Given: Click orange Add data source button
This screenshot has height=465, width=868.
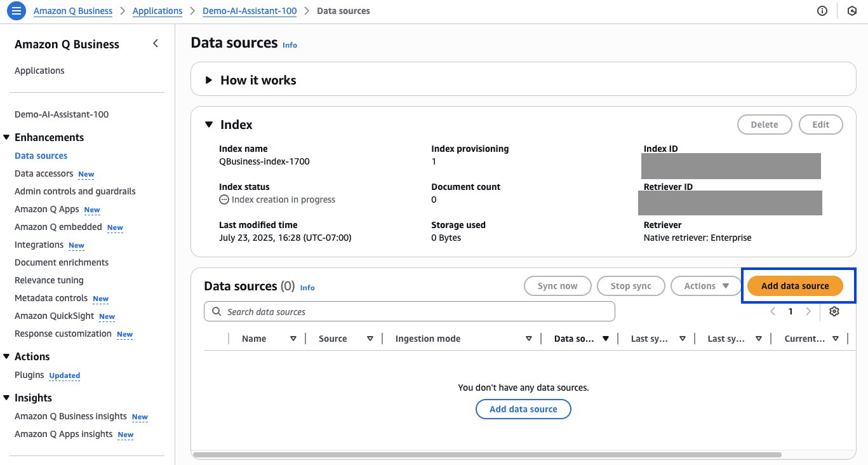Looking at the screenshot, I should pyautogui.click(x=795, y=286).
